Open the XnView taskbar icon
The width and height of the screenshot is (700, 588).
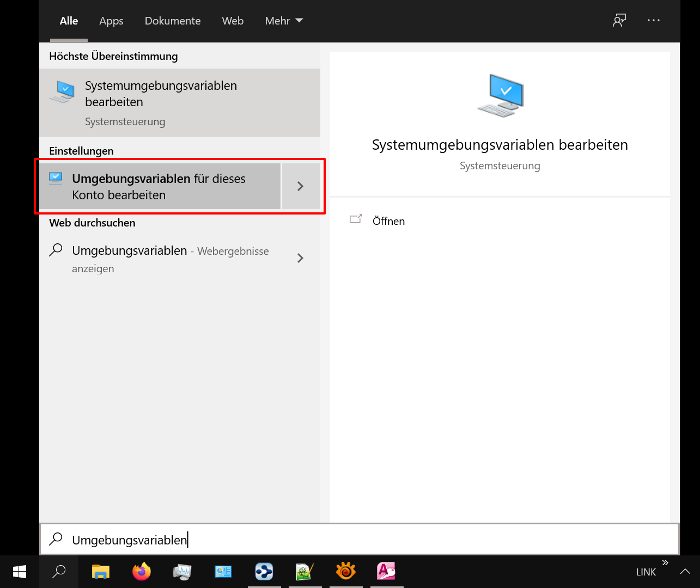click(x=346, y=572)
